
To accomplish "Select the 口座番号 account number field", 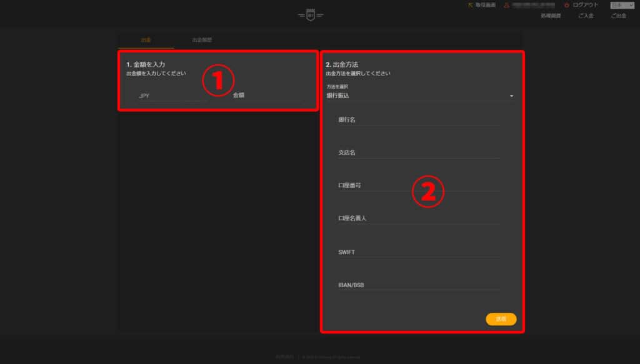I will [419, 185].
